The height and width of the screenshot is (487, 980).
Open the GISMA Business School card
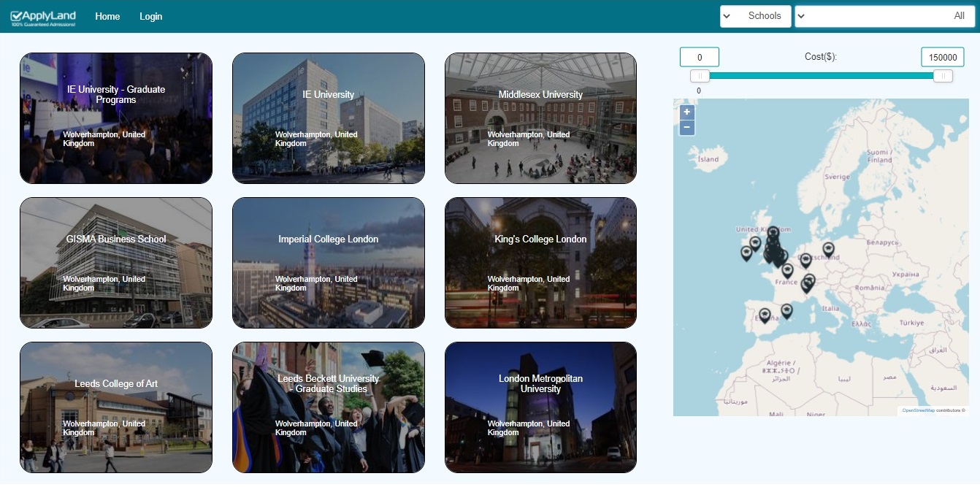click(x=116, y=263)
